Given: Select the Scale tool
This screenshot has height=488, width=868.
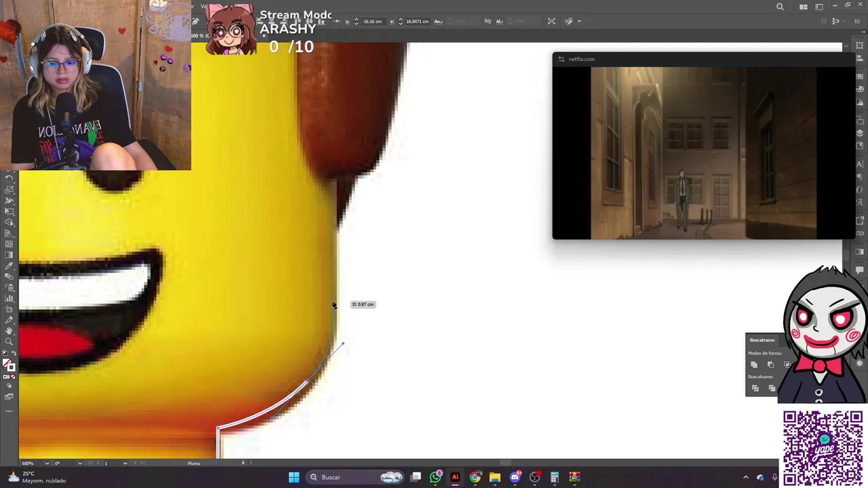Looking at the screenshot, I should tap(9, 190).
